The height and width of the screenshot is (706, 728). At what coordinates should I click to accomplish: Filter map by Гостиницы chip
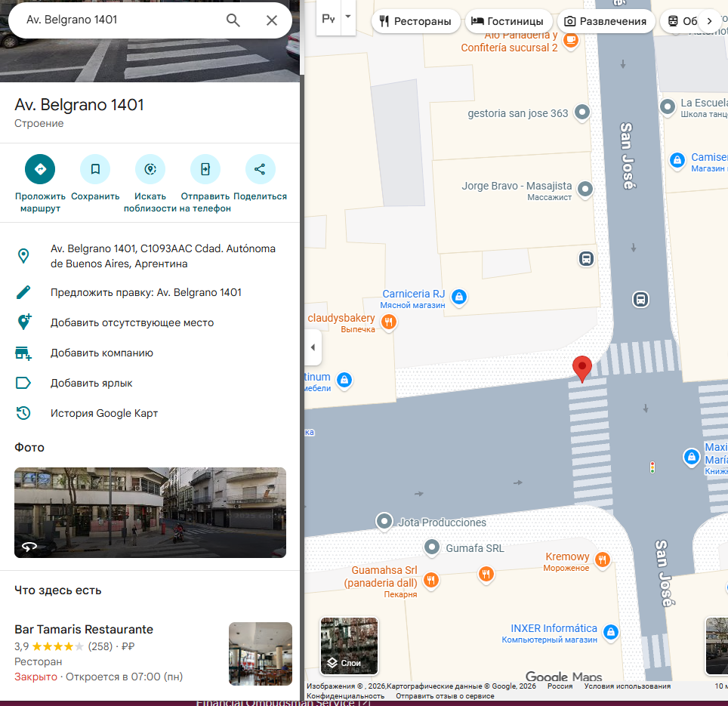[508, 21]
